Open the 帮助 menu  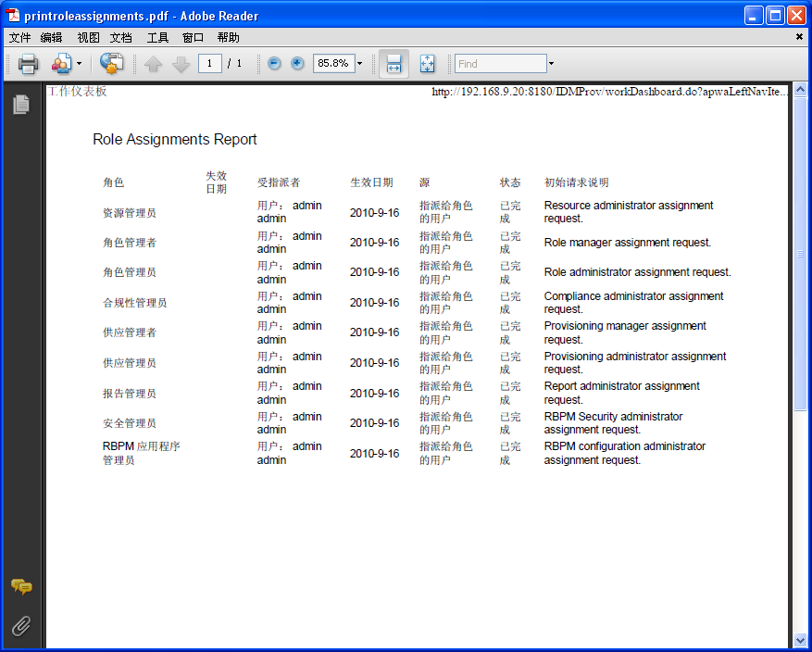229,37
